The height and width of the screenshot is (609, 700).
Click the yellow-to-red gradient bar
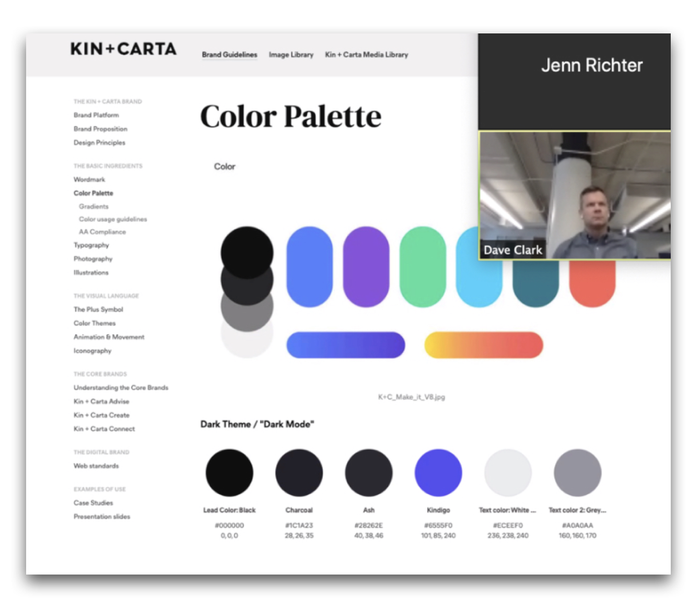click(x=484, y=345)
